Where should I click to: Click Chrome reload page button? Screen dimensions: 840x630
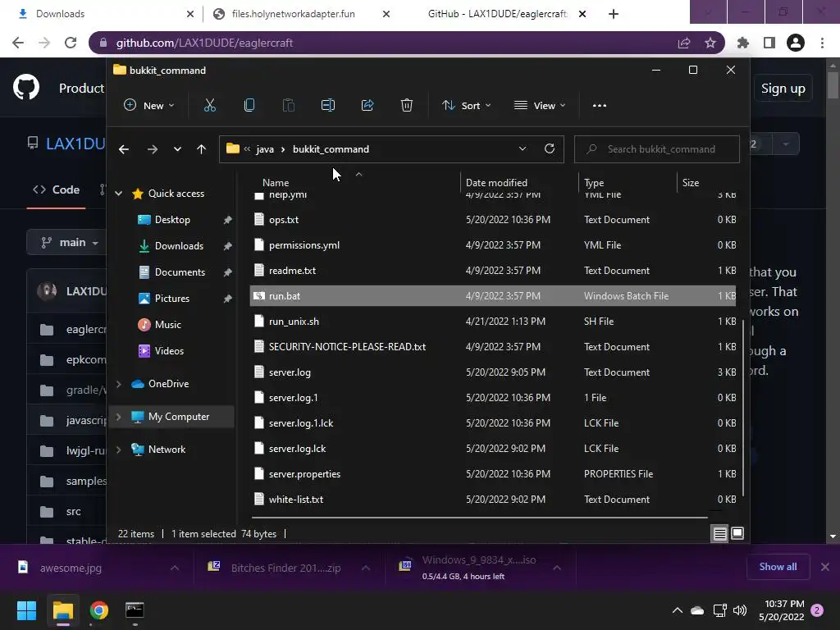71,43
